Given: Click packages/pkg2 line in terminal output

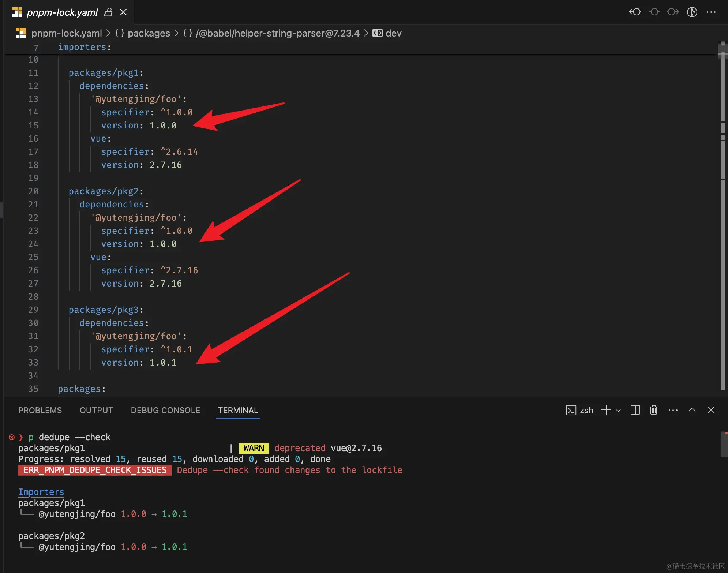Looking at the screenshot, I should (x=52, y=536).
